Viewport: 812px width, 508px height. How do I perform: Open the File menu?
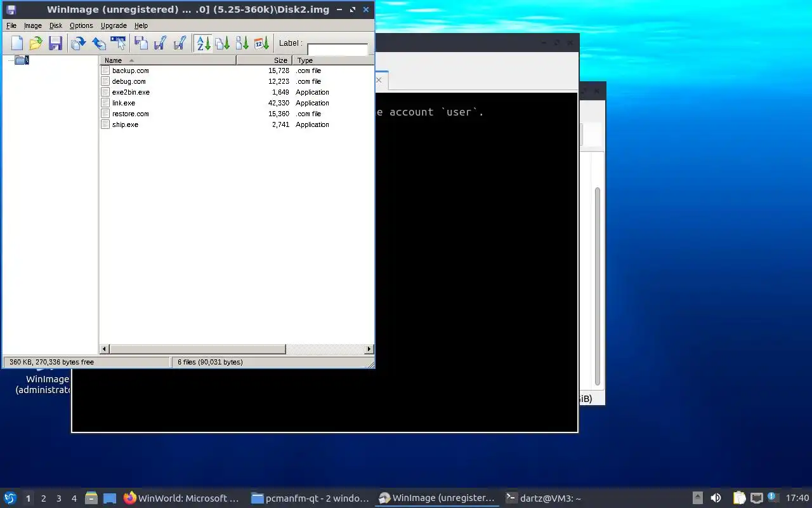[x=11, y=25]
